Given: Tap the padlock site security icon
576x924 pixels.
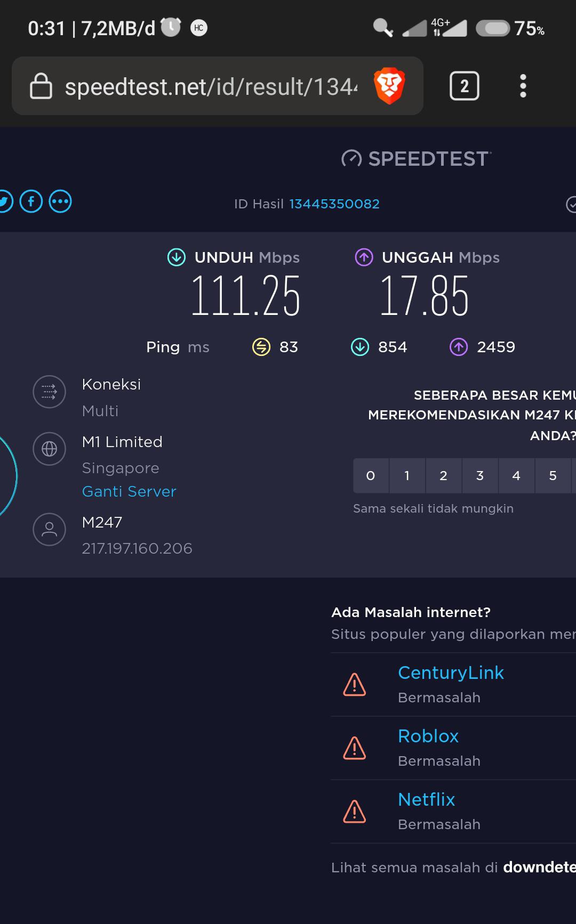Looking at the screenshot, I should pos(41,86).
